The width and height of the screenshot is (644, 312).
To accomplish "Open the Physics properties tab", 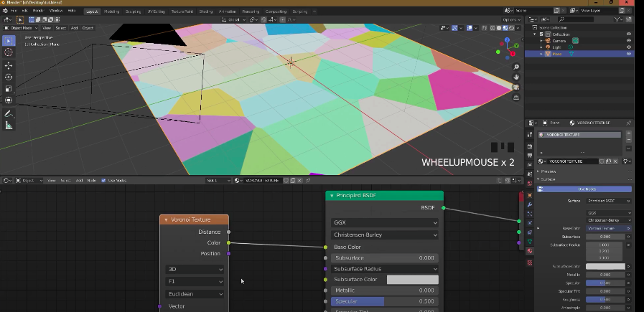I will click(530, 223).
